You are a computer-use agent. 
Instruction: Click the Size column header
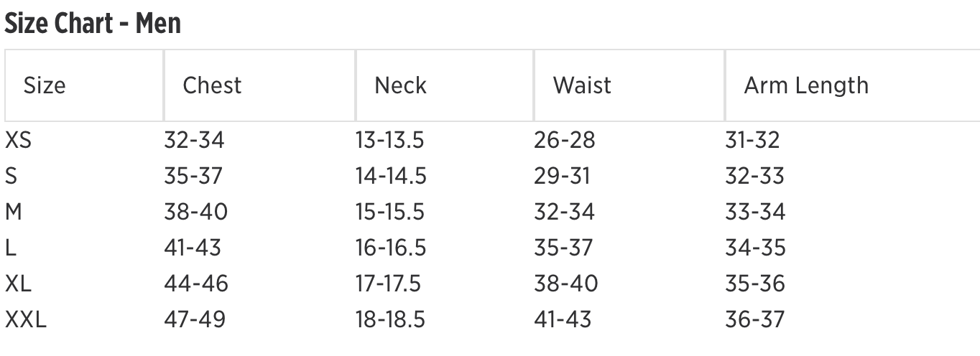(x=45, y=85)
